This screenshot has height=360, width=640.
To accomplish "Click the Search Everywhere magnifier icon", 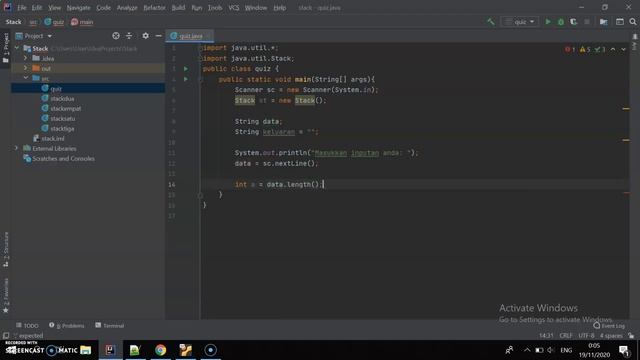I will 633,22.
